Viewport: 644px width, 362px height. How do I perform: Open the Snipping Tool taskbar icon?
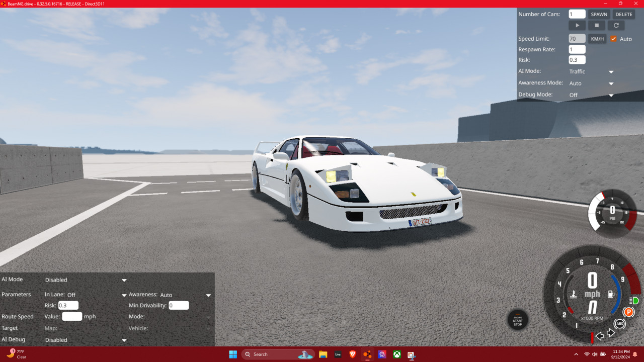point(412,354)
